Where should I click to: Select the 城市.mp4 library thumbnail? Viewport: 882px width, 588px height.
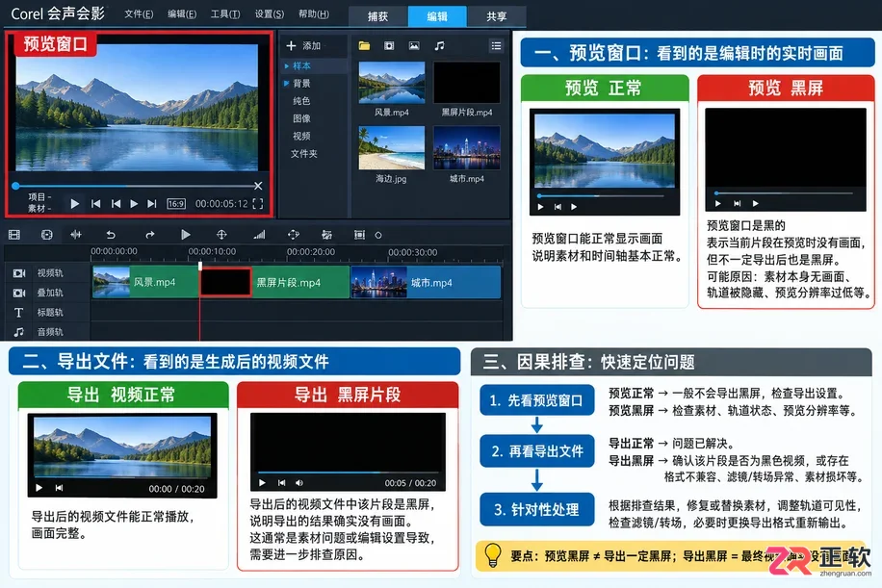click(466, 147)
